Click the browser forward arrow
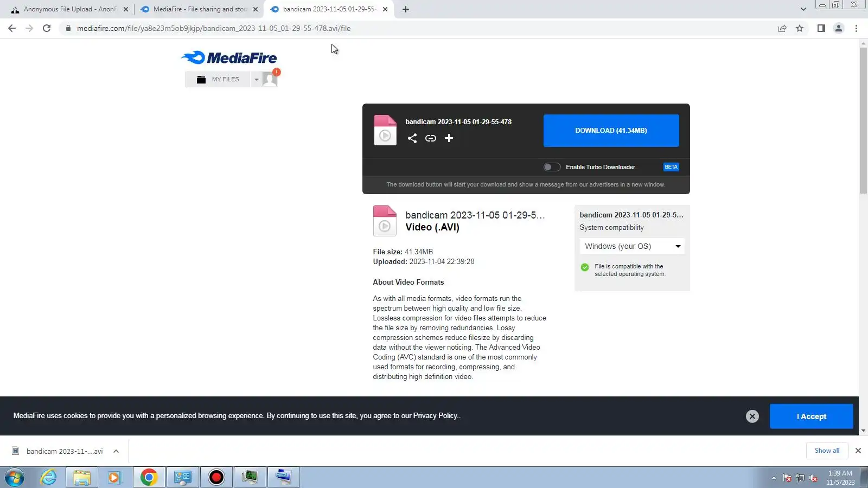This screenshot has height=488, width=868. [x=29, y=28]
